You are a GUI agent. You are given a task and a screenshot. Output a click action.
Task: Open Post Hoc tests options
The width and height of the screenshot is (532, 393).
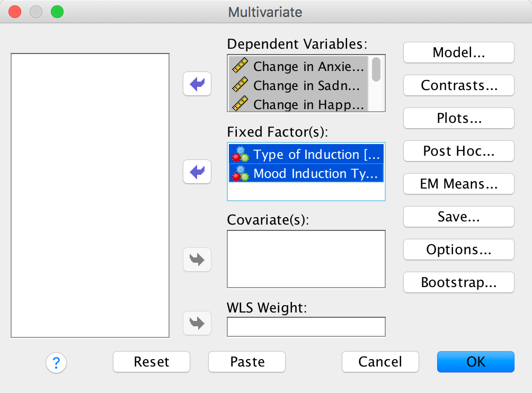point(459,151)
